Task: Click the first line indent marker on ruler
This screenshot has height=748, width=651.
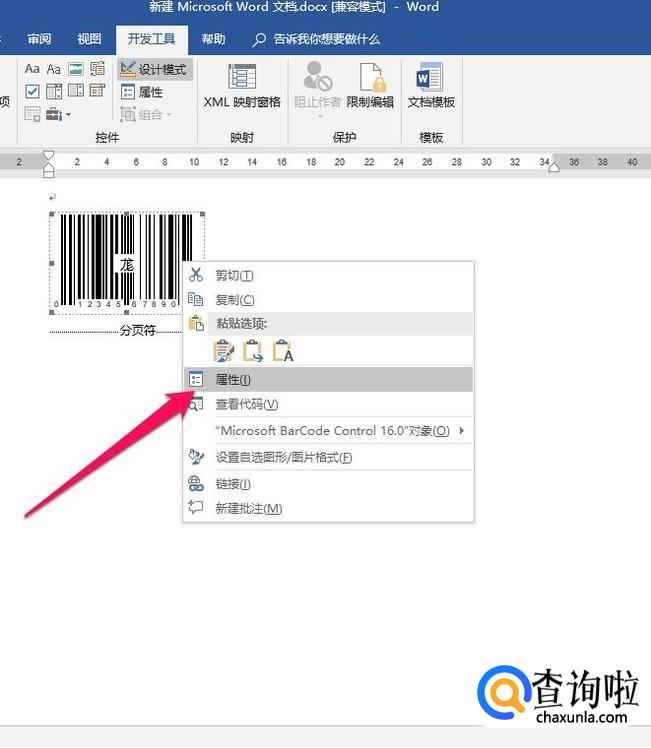Action: pyautogui.click(x=49, y=156)
